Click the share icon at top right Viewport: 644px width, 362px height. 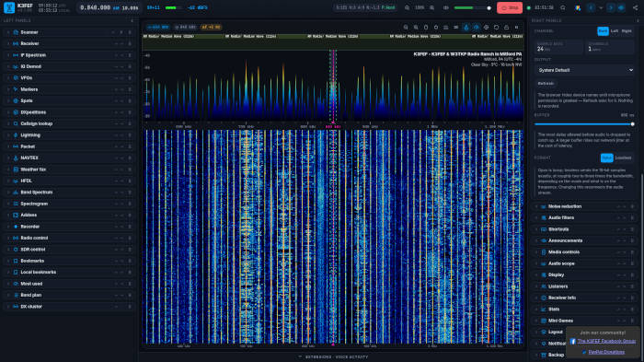636,7
